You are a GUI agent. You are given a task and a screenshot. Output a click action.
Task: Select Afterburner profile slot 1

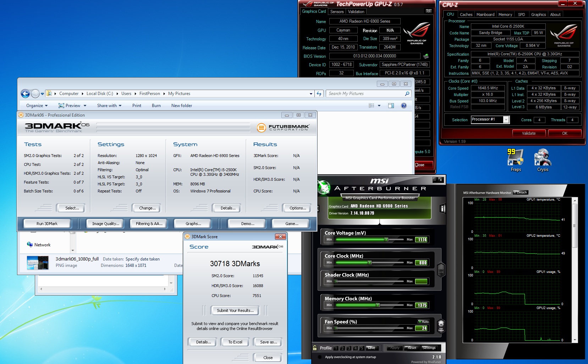pyautogui.click(x=336, y=348)
